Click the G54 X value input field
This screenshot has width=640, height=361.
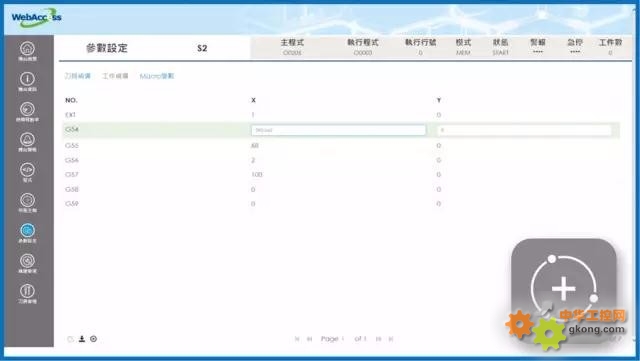(338, 130)
